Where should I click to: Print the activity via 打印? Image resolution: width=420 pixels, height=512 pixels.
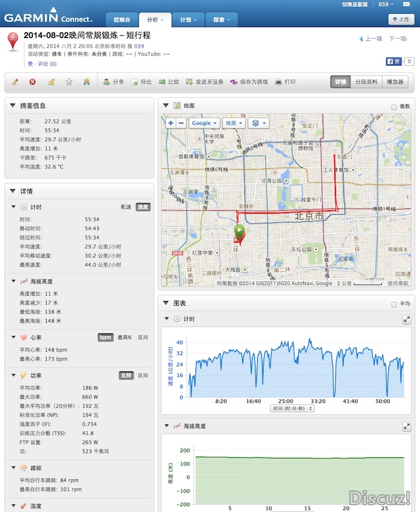coord(285,82)
